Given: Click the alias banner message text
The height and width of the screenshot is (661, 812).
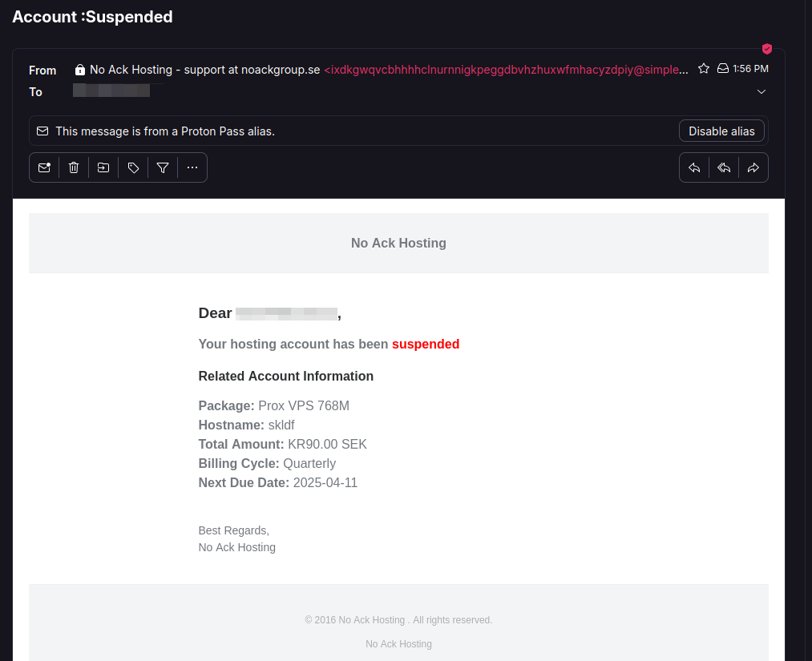Looking at the screenshot, I should (x=165, y=131).
